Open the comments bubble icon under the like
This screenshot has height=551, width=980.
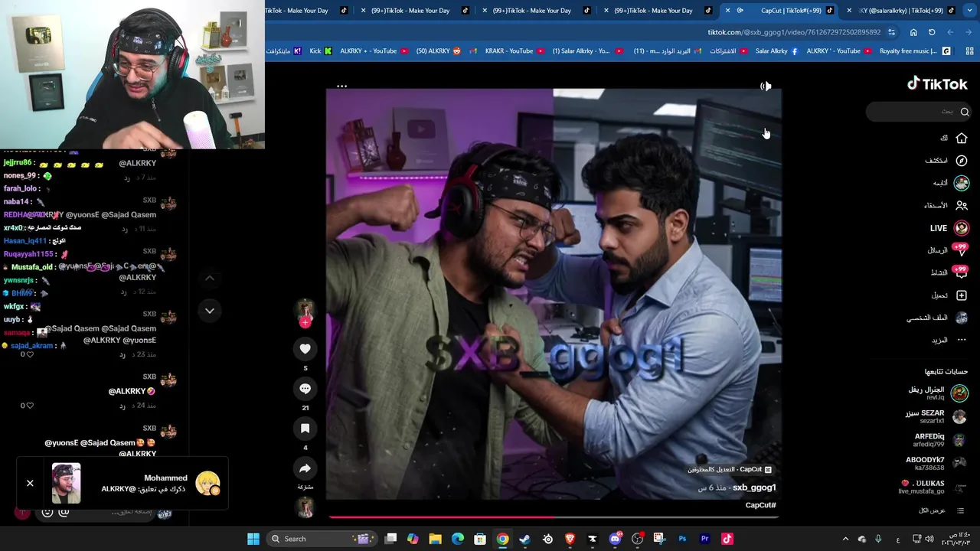(305, 389)
